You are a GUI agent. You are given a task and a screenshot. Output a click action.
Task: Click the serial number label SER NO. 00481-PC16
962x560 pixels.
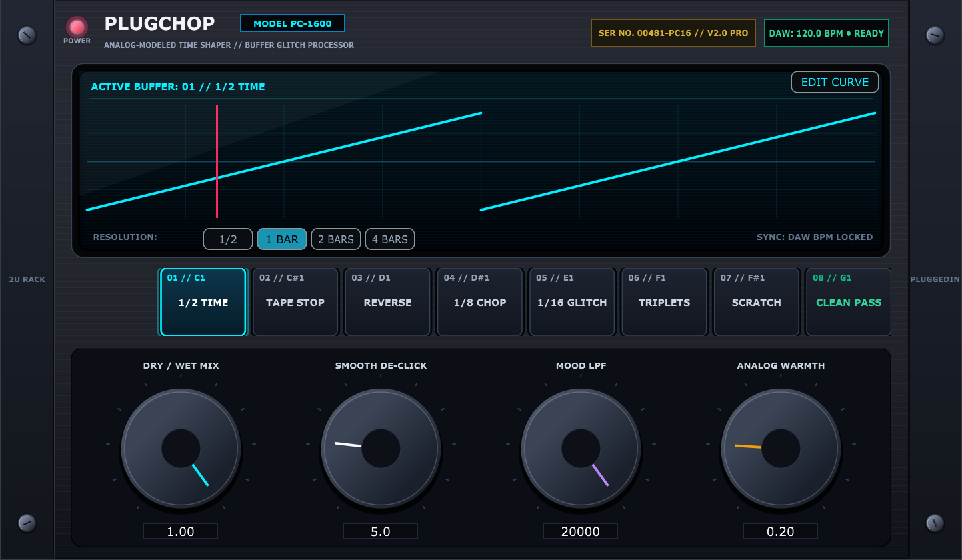pyautogui.click(x=673, y=33)
